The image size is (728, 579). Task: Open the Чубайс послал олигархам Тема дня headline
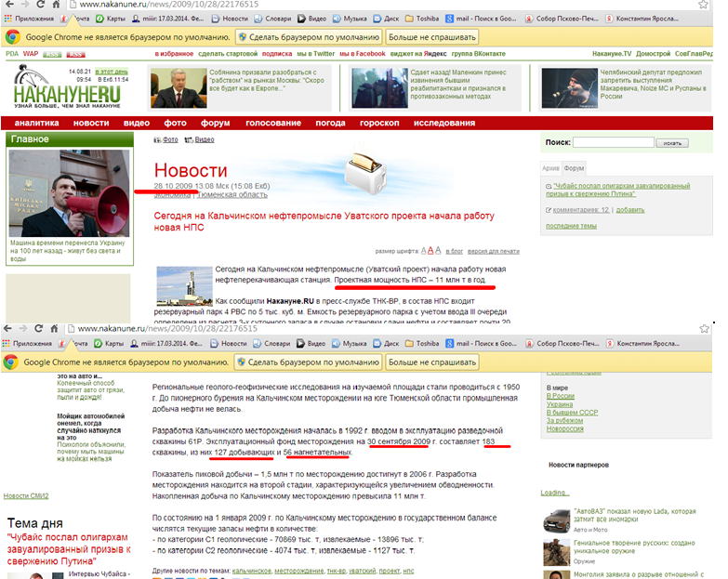[x=69, y=549]
